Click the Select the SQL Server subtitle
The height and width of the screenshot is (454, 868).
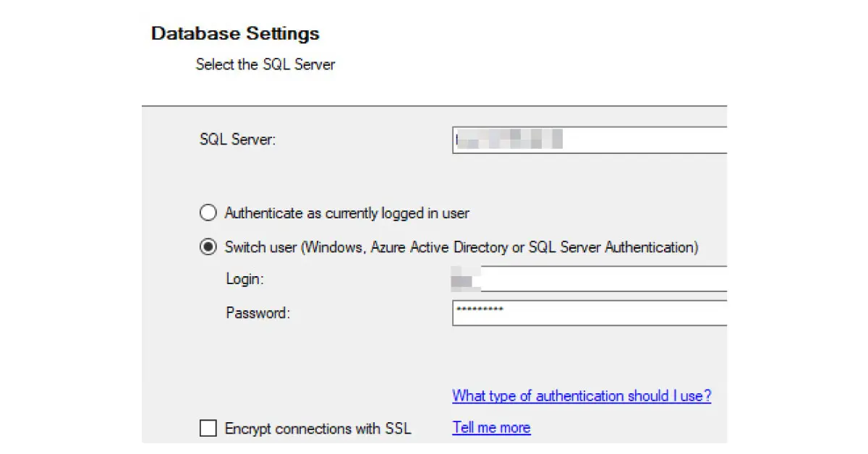point(265,64)
